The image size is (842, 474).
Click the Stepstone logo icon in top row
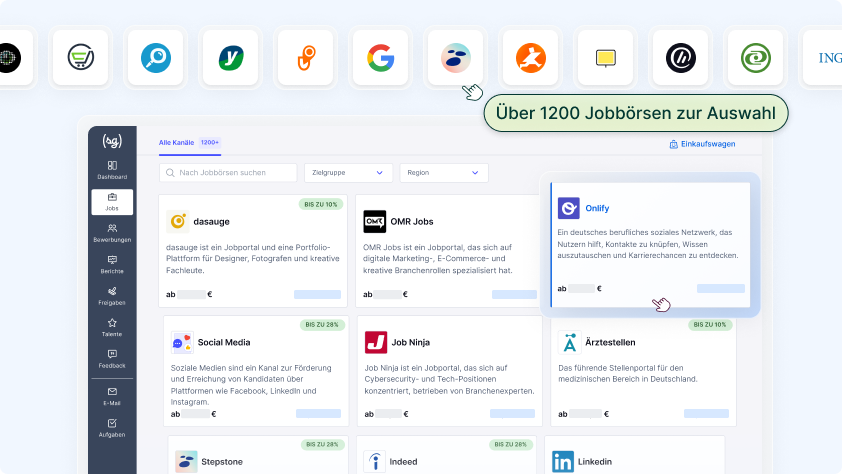click(455, 58)
